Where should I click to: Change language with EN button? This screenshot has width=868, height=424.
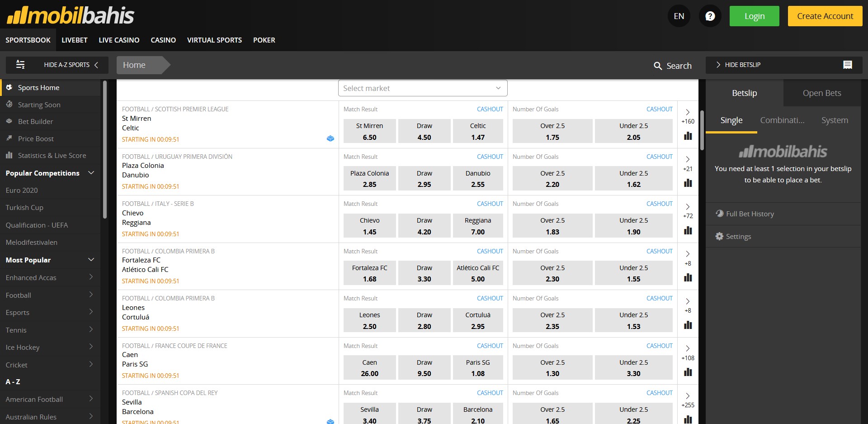[x=679, y=16]
